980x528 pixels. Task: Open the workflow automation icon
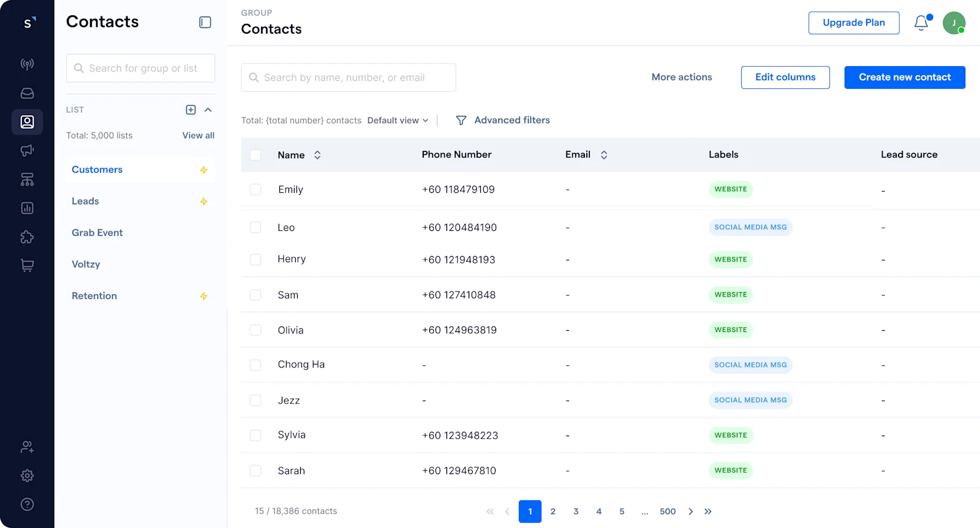tap(27, 179)
